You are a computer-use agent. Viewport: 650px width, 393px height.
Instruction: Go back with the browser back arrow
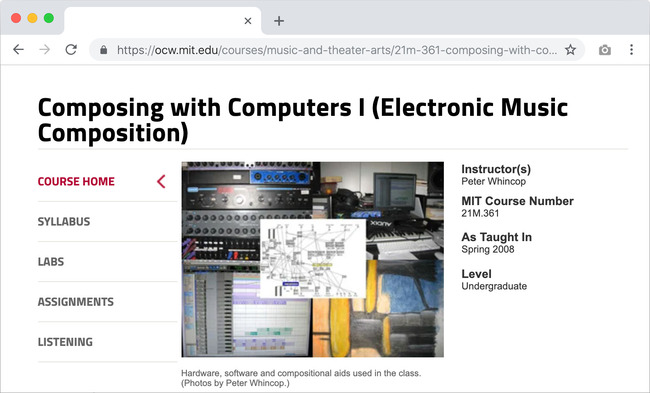pos(18,50)
